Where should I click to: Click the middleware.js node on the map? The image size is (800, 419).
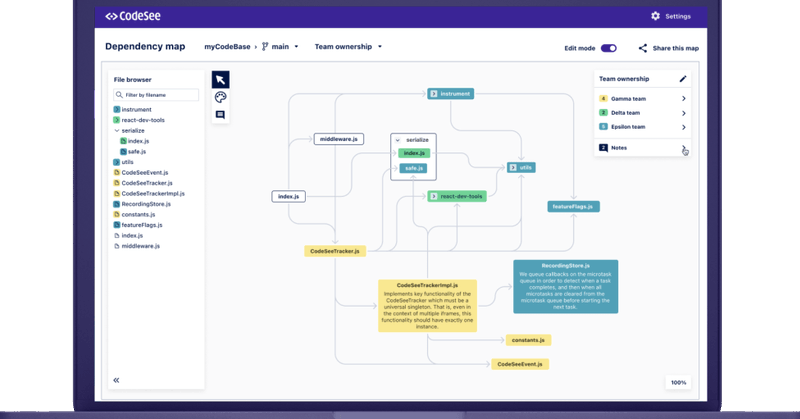[339, 139]
